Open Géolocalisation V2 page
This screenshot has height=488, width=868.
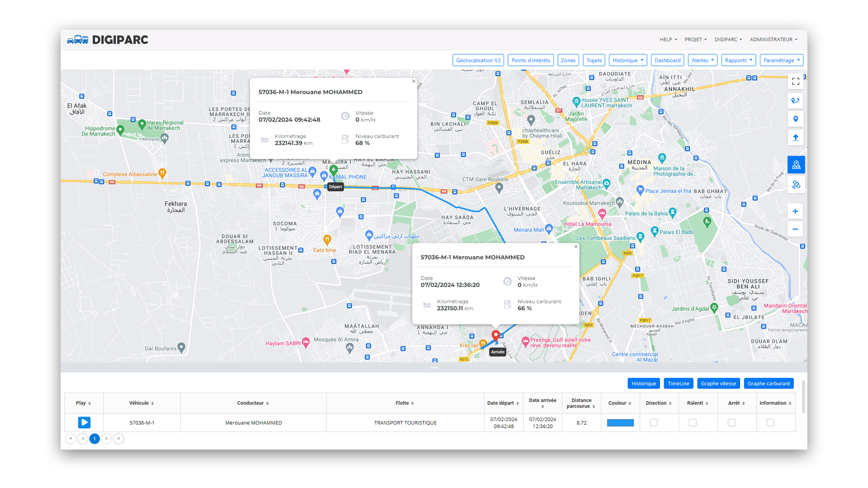pyautogui.click(x=478, y=60)
